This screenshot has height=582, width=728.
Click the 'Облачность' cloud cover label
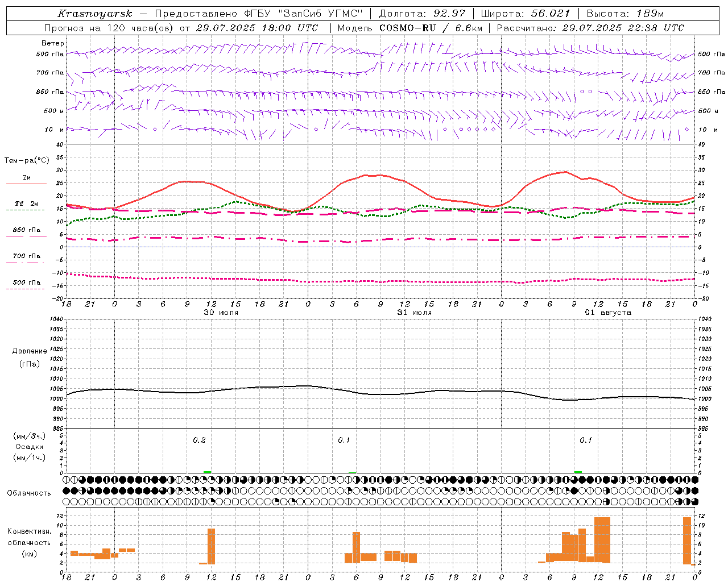(x=29, y=493)
